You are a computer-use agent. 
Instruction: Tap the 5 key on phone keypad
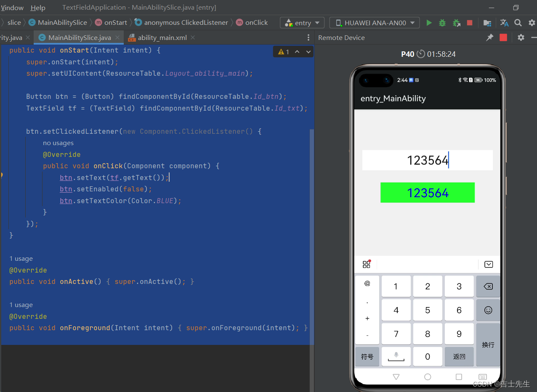428,310
